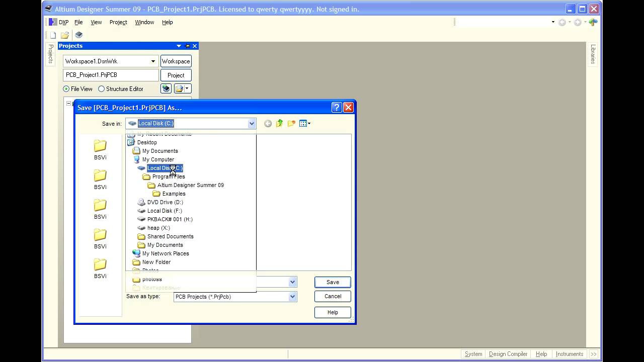
Task: Click Design Compiler in the status bar
Action: (x=508, y=354)
